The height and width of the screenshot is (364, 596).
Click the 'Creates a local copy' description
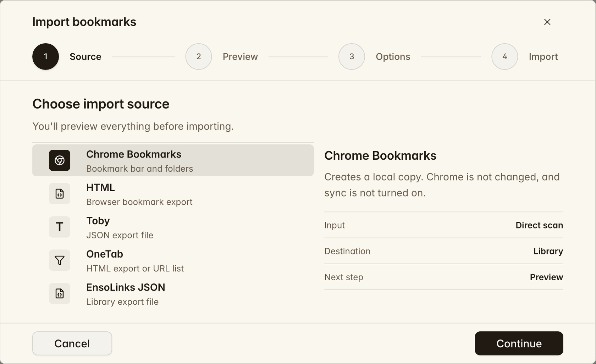pyautogui.click(x=442, y=185)
